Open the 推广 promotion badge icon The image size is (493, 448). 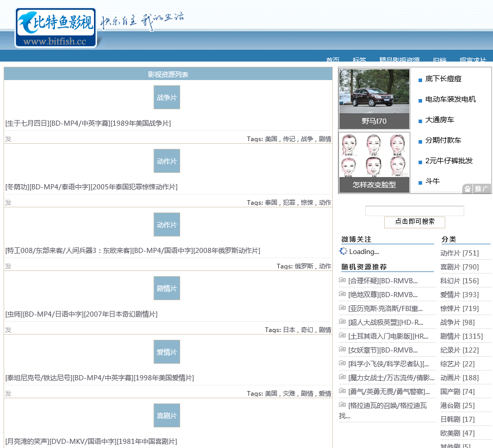click(477, 188)
